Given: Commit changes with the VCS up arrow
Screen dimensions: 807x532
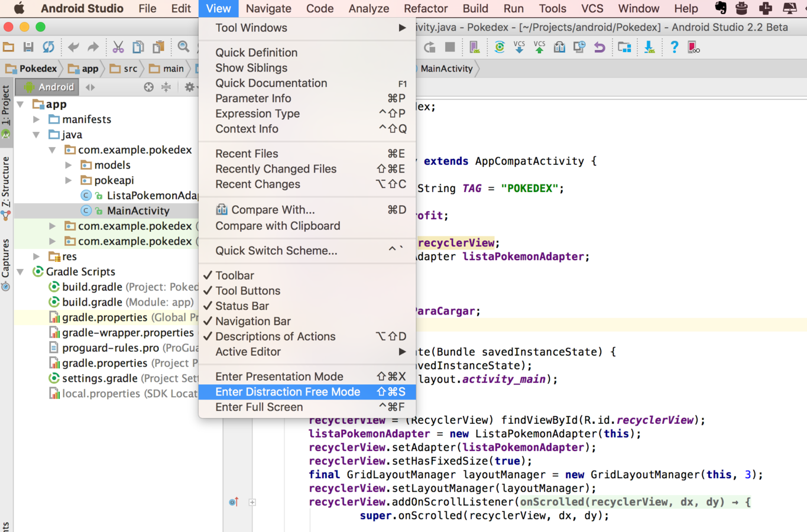Looking at the screenshot, I should pos(539,47).
